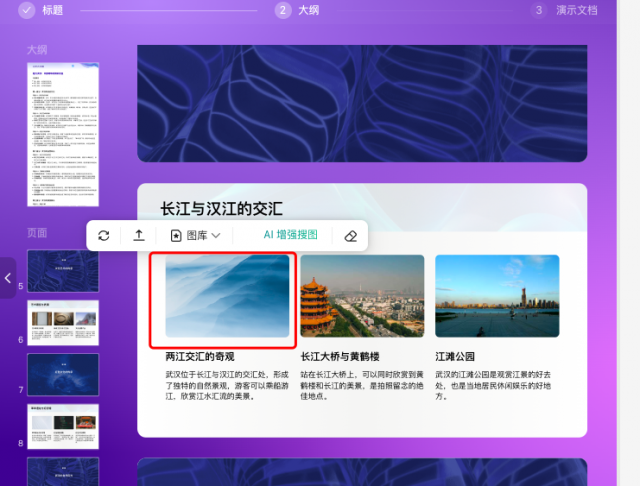Select the Yellow Crane Tower image
This screenshot has width=640, height=486.
point(362,296)
